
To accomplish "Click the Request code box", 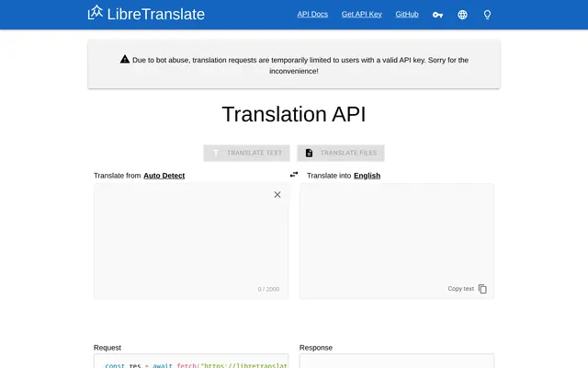I will click(x=191, y=361).
